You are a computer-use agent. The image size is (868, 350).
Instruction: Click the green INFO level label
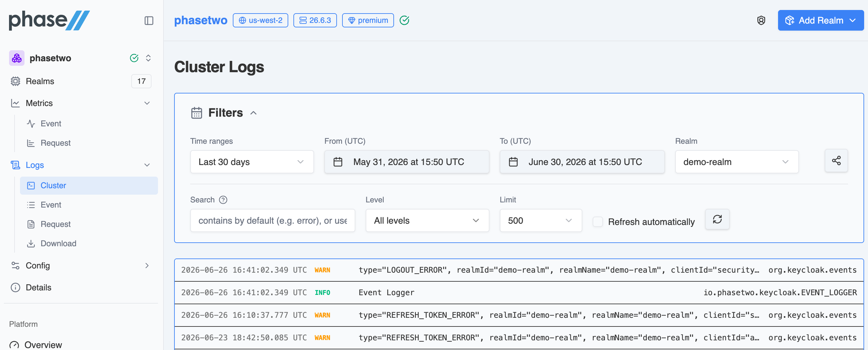[x=322, y=292]
